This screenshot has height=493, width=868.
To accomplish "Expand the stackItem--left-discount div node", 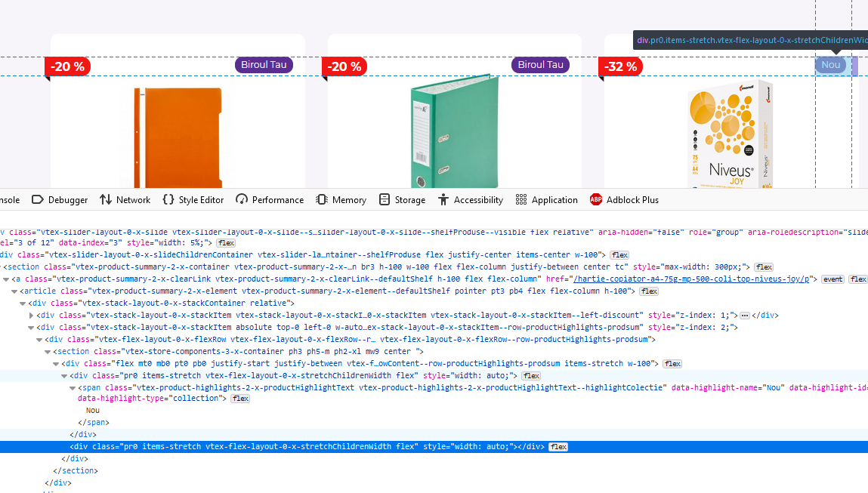I will (30, 315).
